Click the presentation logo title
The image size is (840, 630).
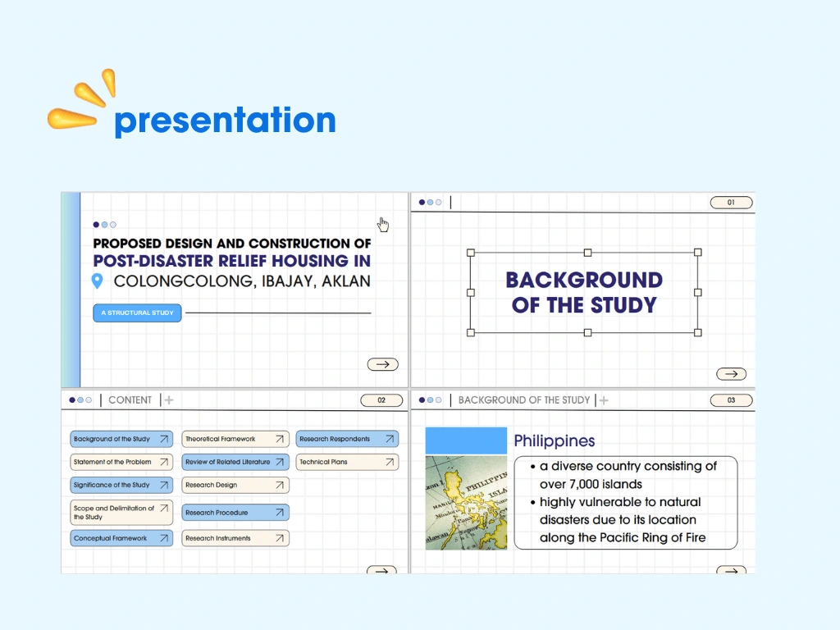[225, 121]
